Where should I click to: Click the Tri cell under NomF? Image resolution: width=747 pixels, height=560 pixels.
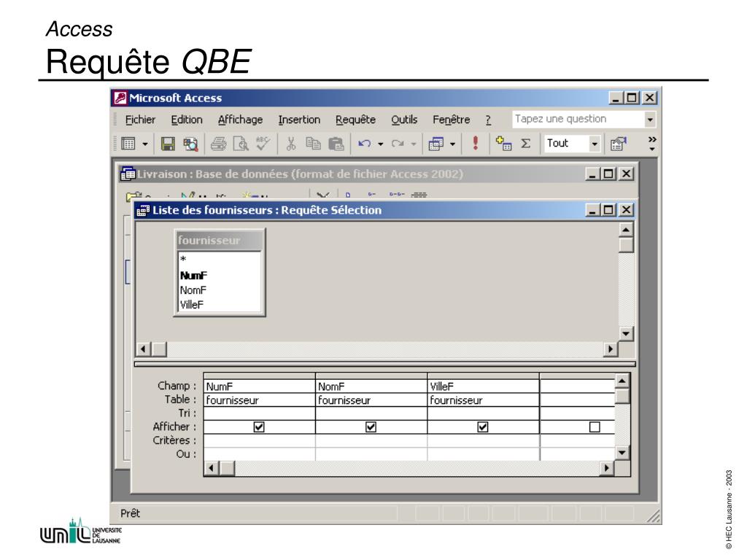click(371, 413)
